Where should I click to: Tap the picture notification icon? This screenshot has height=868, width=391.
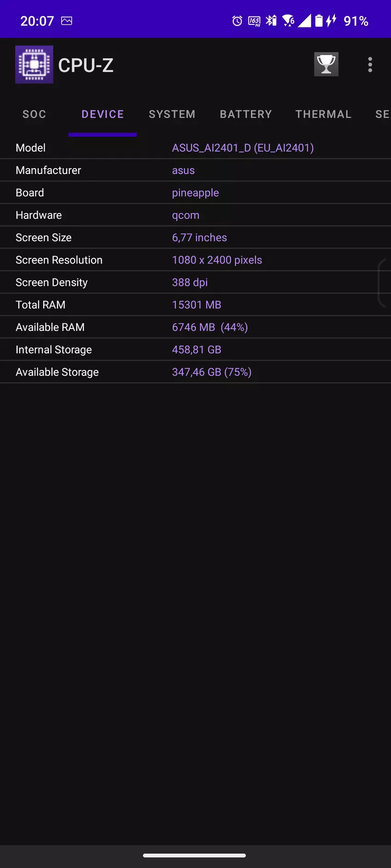(x=67, y=21)
